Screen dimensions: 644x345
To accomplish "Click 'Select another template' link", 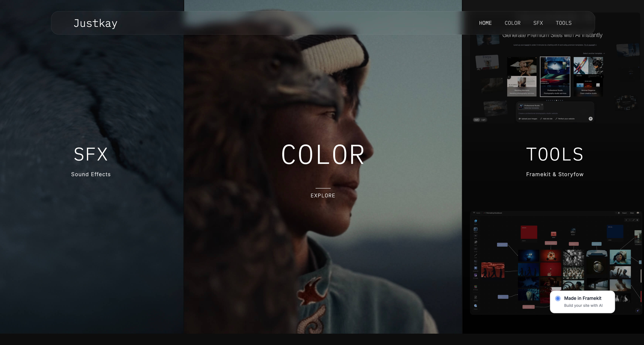I will pyautogui.click(x=594, y=53).
